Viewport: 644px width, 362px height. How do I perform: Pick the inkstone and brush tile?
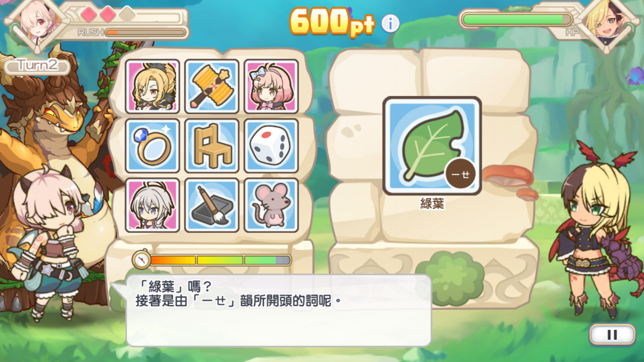click(212, 205)
